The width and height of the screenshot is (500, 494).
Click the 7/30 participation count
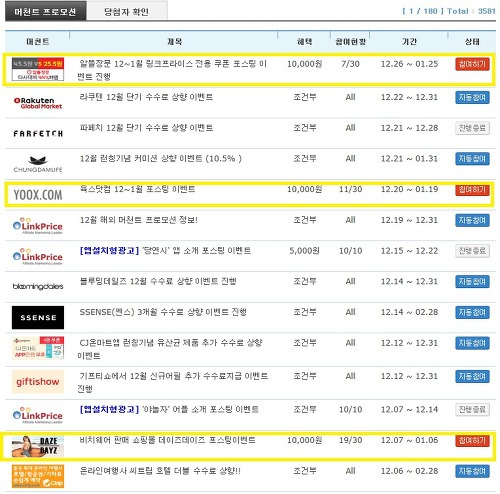(x=350, y=64)
